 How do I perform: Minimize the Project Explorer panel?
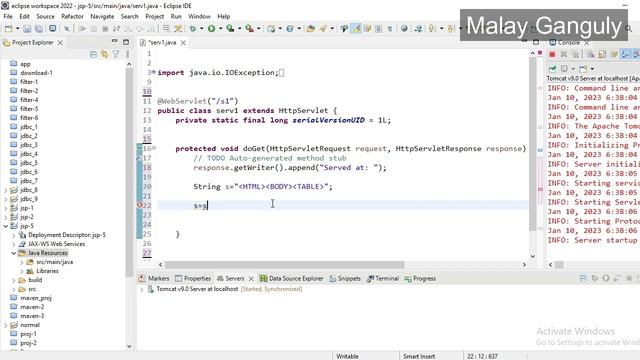[115, 42]
